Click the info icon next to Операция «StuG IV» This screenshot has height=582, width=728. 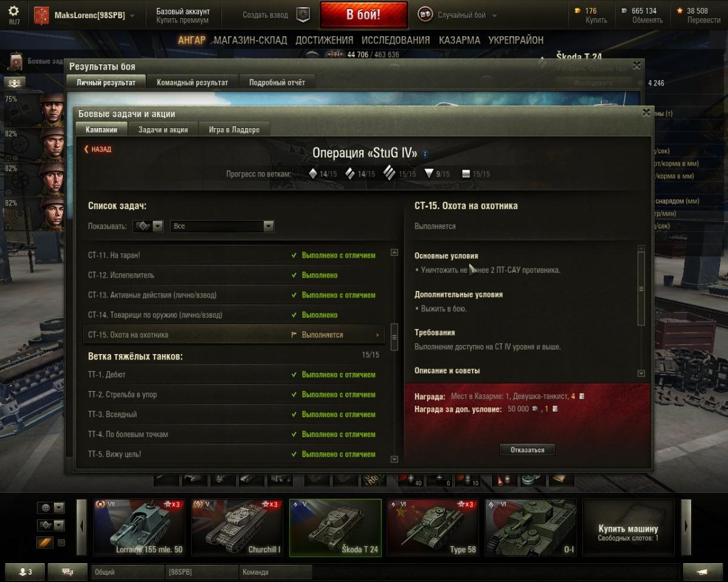425,154
